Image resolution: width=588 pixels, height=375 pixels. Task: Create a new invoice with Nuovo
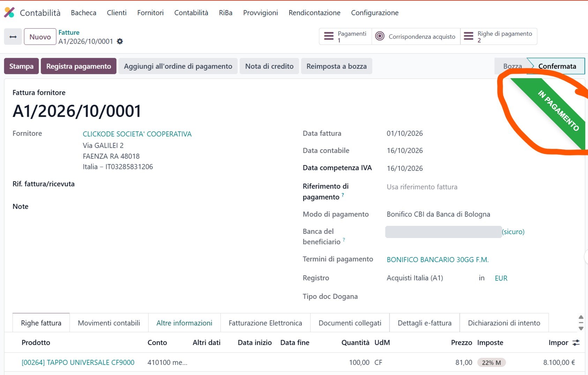pos(40,37)
